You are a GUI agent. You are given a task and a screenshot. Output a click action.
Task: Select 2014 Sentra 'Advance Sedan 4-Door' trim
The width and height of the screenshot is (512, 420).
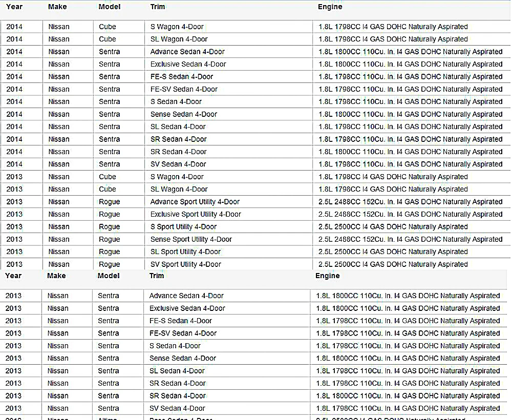tap(187, 52)
